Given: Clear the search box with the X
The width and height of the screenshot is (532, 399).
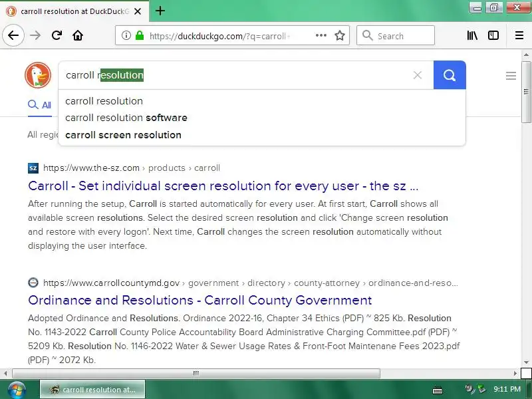Looking at the screenshot, I should [418, 75].
